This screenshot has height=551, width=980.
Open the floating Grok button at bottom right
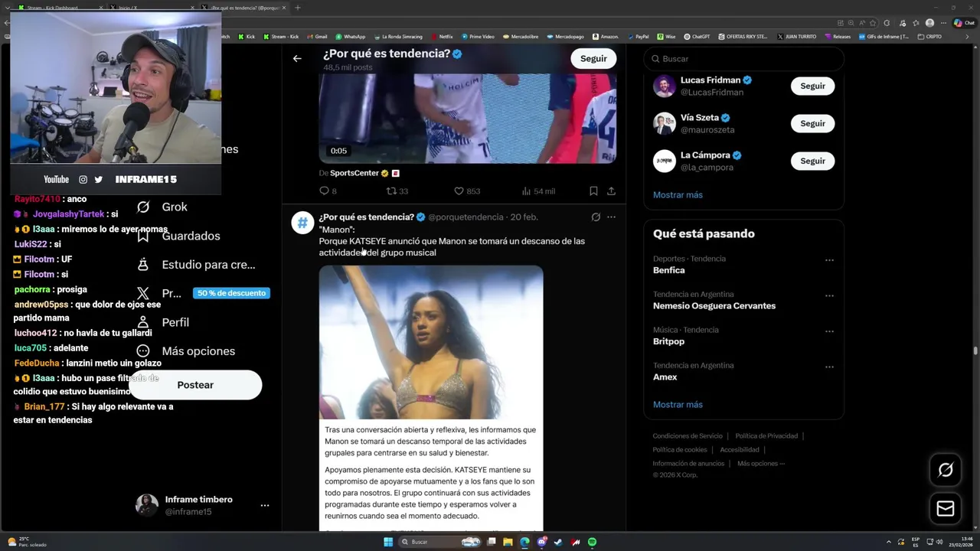(946, 470)
